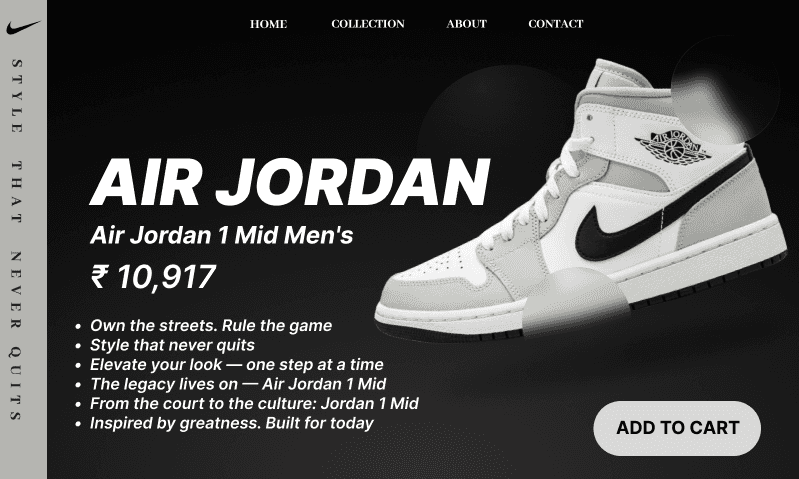The width and height of the screenshot is (799, 479).
Task: Click Inspired by greatness bullet text
Action: coord(232,423)
